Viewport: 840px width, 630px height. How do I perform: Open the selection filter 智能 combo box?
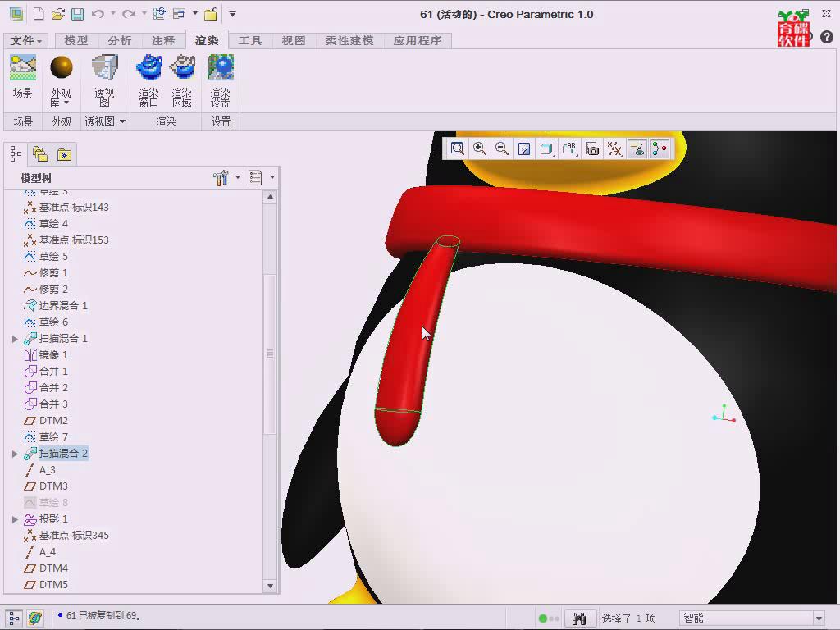[752, 619]
